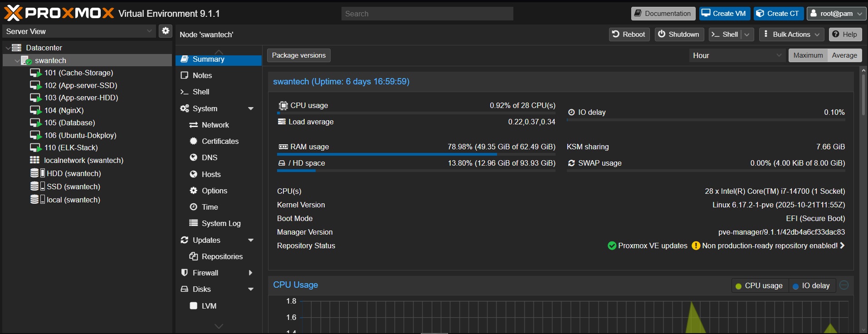This screenshot has height=334, width=868.
Task: Toggle CPU usage series in chart legend
Action: tap(760, 285)
